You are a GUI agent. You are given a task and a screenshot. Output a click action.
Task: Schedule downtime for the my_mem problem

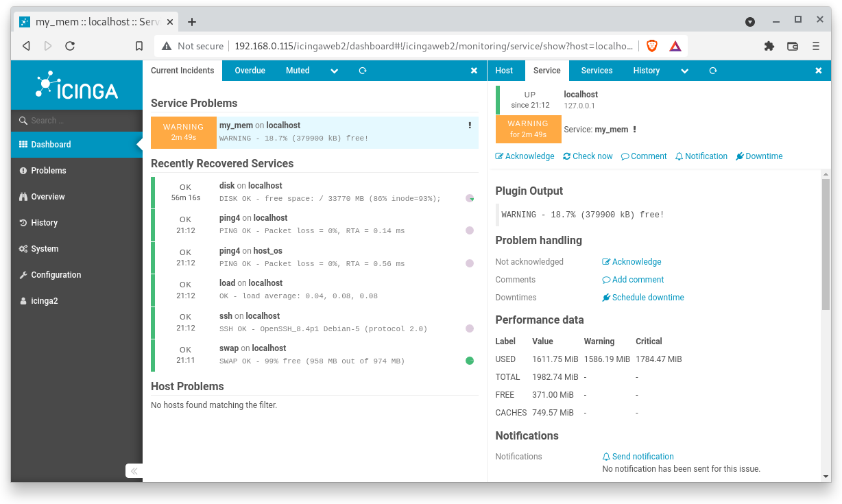point(642,297)
